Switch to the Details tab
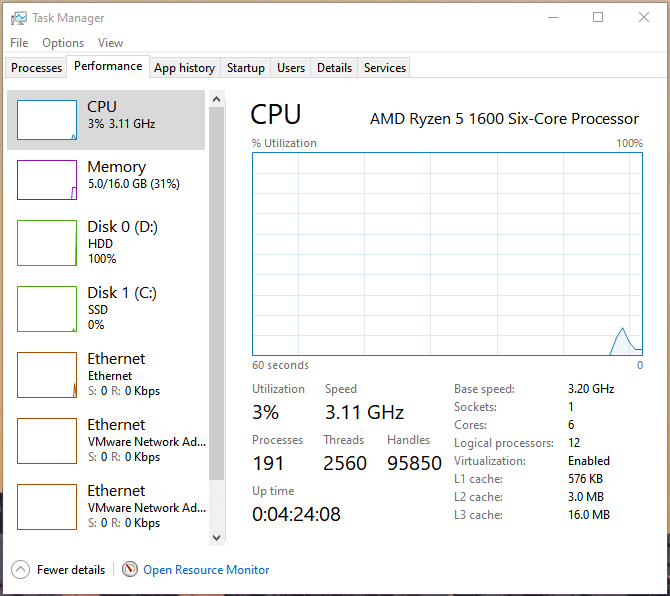The width and height of the screenshot is (670, 596). (334, 68)
